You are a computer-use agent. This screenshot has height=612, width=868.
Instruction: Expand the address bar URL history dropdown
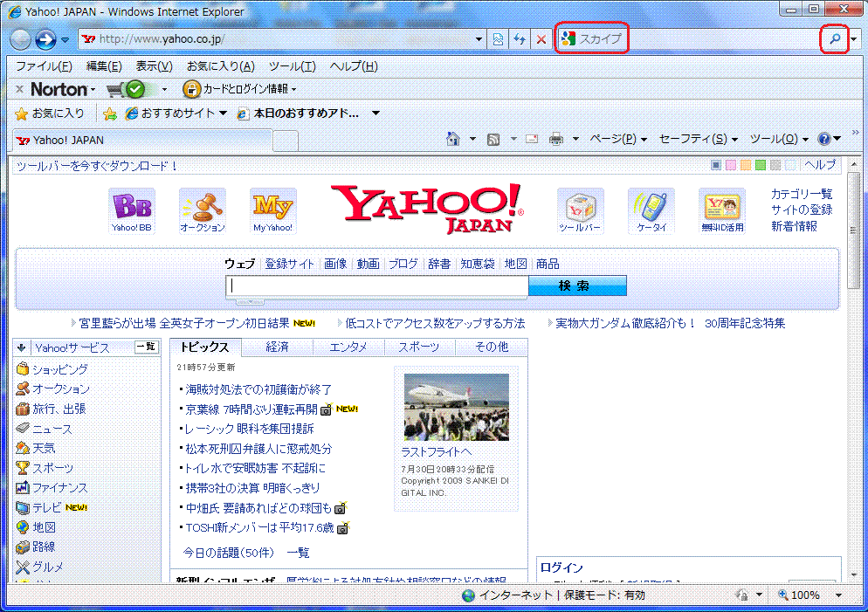click(x=479, y=39)
